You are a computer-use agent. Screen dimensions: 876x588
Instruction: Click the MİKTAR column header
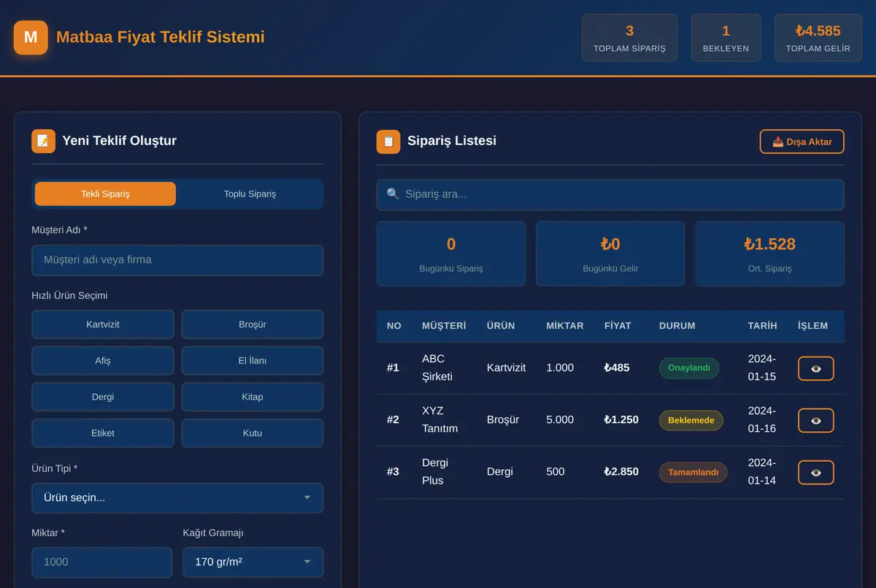tap(565, 326)
